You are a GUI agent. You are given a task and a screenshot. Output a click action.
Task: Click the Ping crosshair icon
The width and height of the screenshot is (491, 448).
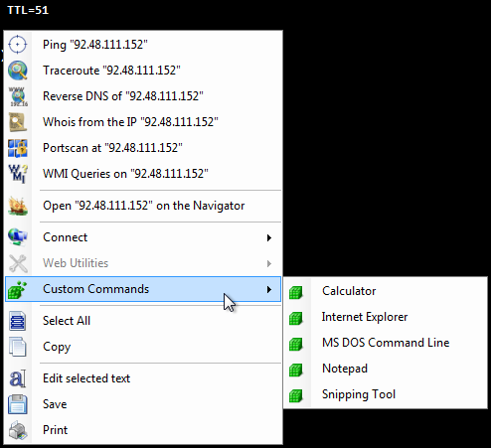(x=18, y=45)
